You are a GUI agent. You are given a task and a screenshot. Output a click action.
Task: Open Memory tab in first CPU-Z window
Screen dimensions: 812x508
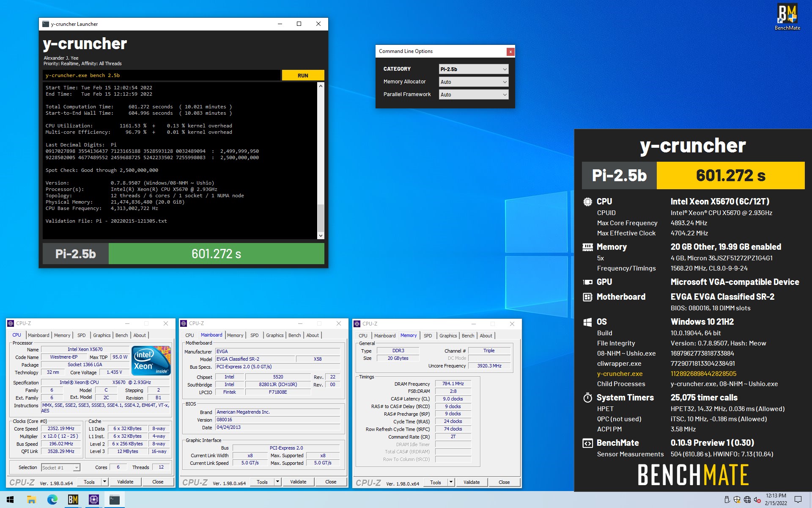(62, 335)
